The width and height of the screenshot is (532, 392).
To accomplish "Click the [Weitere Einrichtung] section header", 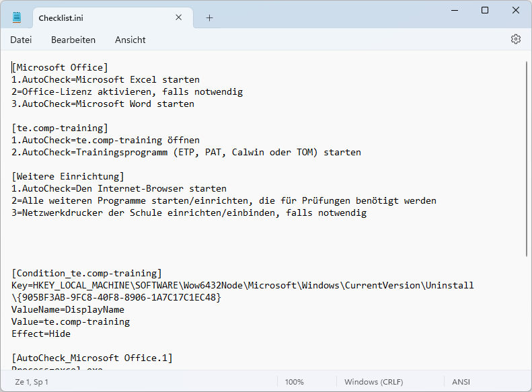I will click(68, 176).
